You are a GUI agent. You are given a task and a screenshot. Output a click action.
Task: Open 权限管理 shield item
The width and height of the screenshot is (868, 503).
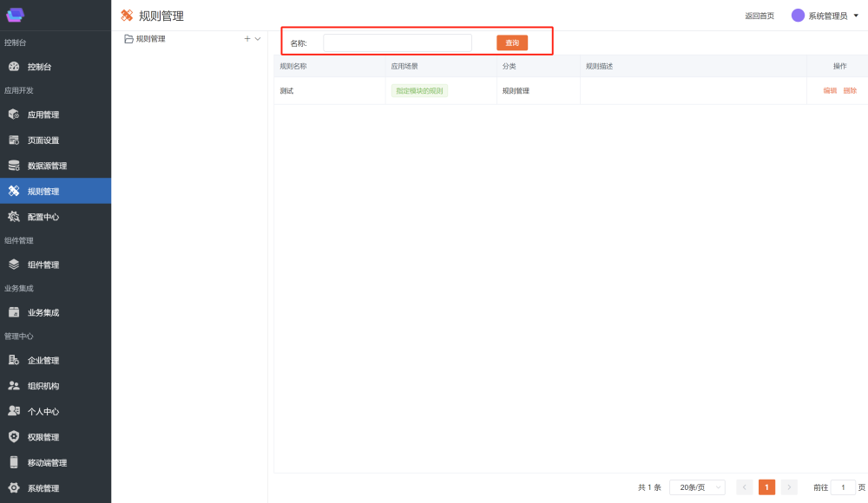click(x=43, y=437)
